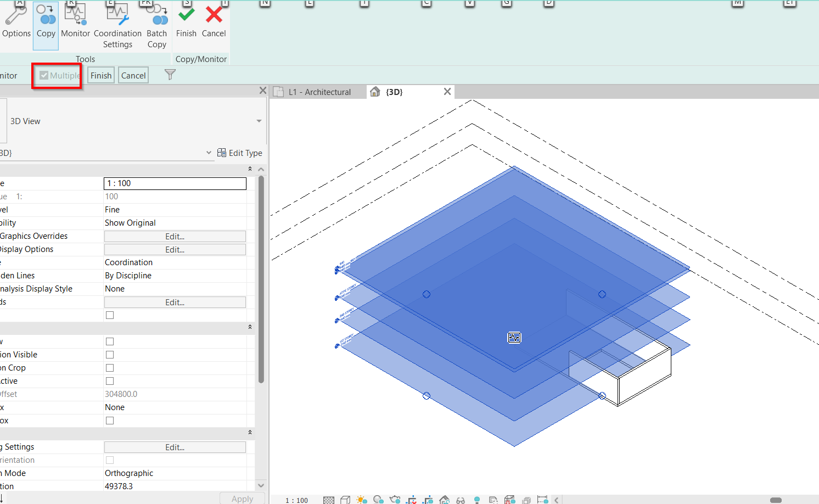This screenshot has width=819, height=504.
Task: Open the 3D View type selector dropdown
Action: click(259, 121)
